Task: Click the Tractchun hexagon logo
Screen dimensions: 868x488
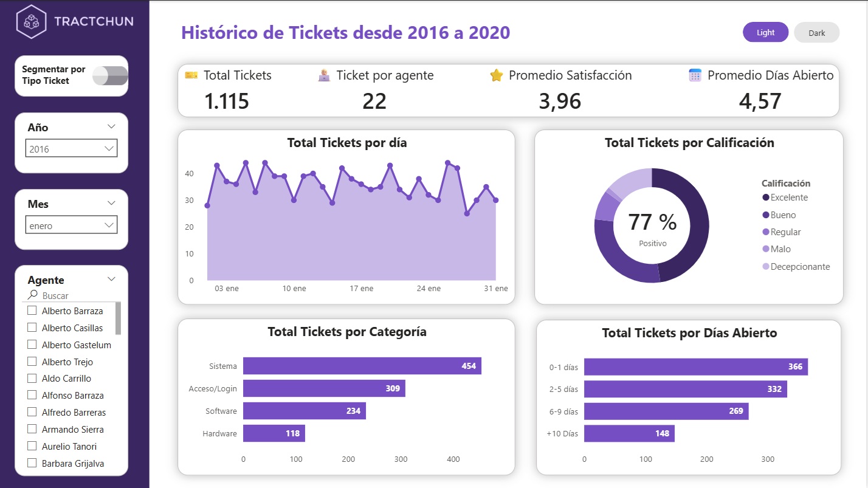Action: tap(32, 21)
